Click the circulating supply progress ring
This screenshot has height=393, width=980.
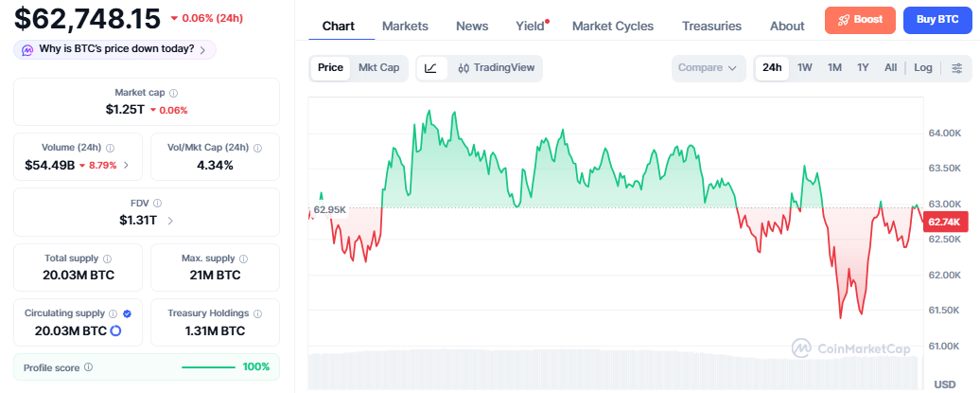(x=115, y=331)
